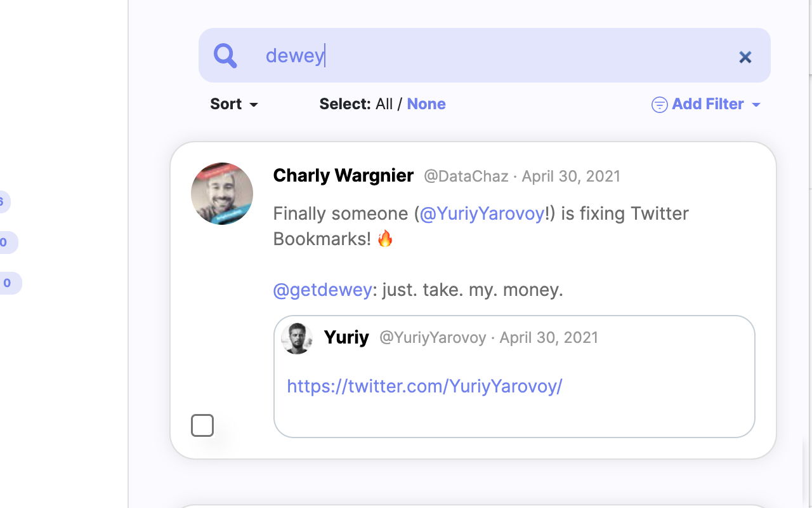This screenshot has width=812, height=508.
Task: Choose All in the Select options
Action: (x=384, y=104)
